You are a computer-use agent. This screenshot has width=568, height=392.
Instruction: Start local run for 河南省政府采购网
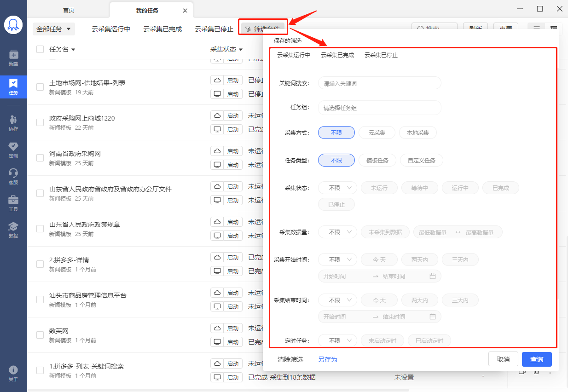tap(227, 165)
